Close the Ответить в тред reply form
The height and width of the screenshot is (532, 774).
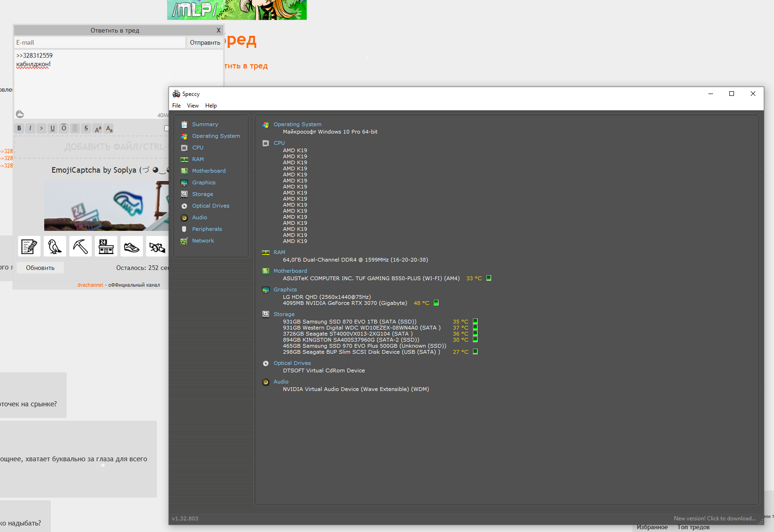(218, 30)
